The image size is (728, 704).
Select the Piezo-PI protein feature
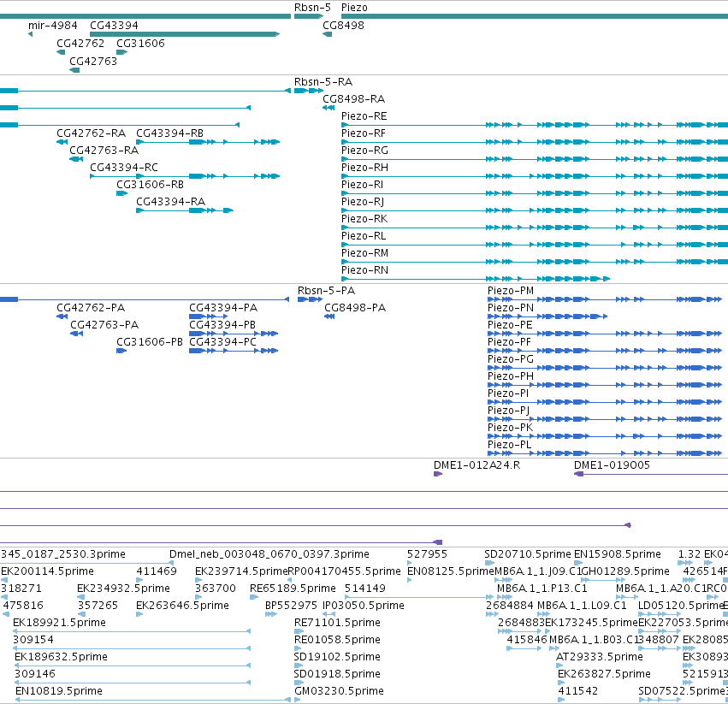(605, 402)
